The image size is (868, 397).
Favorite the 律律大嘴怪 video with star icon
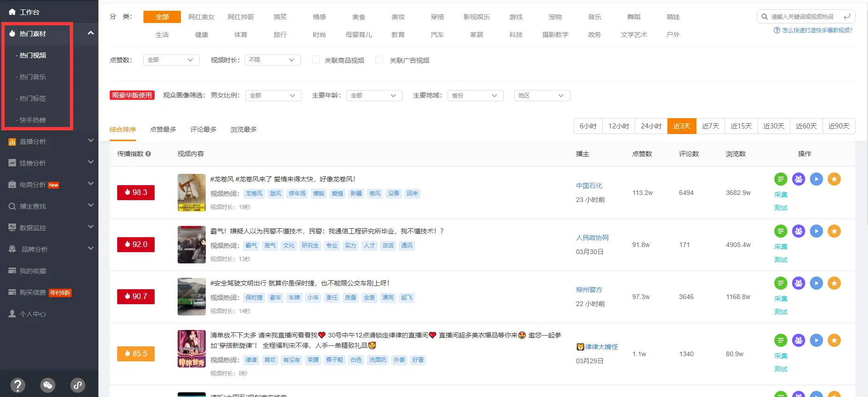(x=834, y=340)
